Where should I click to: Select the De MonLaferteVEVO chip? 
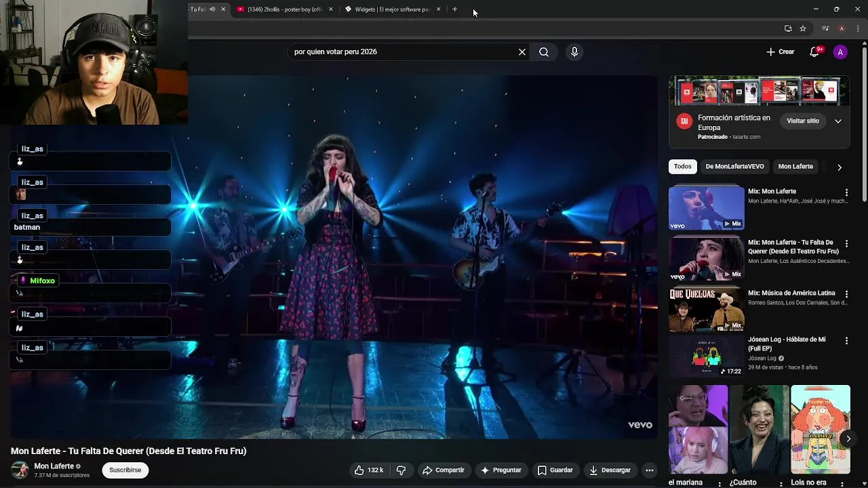(x=734, y=167)
